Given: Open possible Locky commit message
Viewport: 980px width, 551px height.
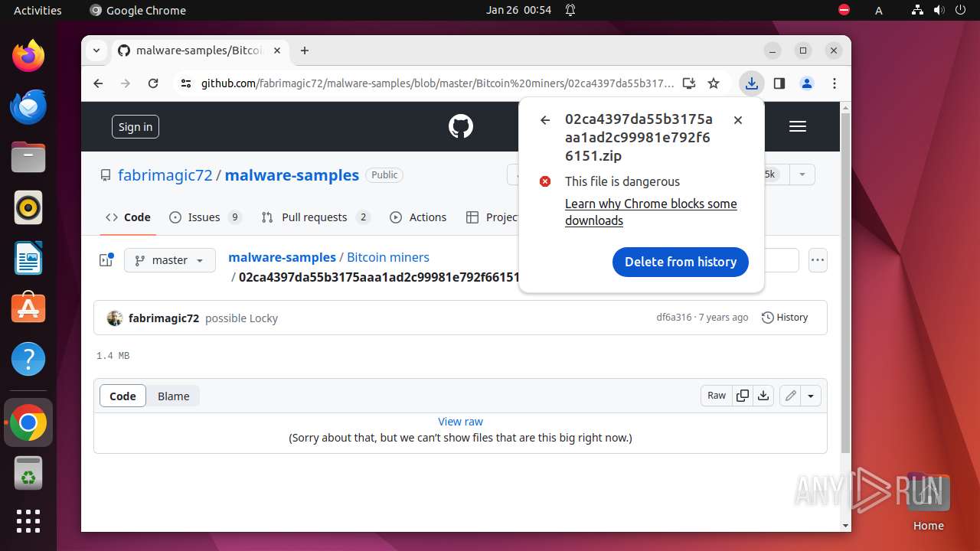Looking at the screenshot, I should click(241, 318).
